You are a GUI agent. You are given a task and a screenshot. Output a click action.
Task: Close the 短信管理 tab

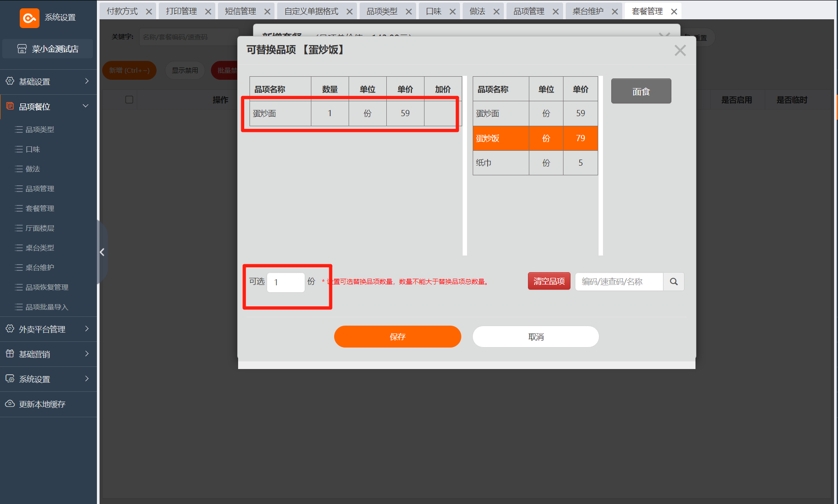[267, 11]
